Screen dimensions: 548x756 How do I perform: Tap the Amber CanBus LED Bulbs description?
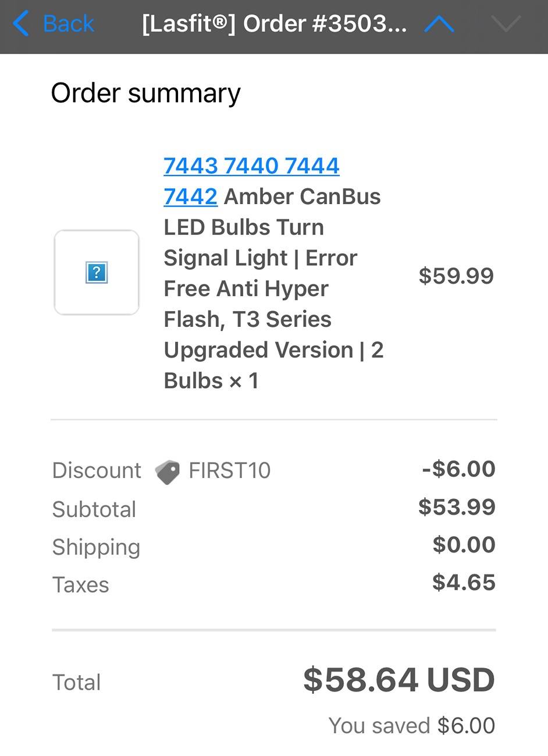[x=273, y=288]
